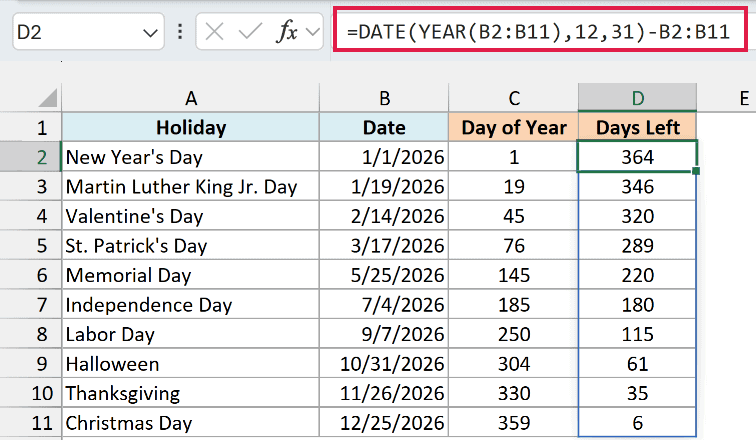This screenshot has height=440, width=756.
Task: Select column B header
Action: tap(384, 98)
